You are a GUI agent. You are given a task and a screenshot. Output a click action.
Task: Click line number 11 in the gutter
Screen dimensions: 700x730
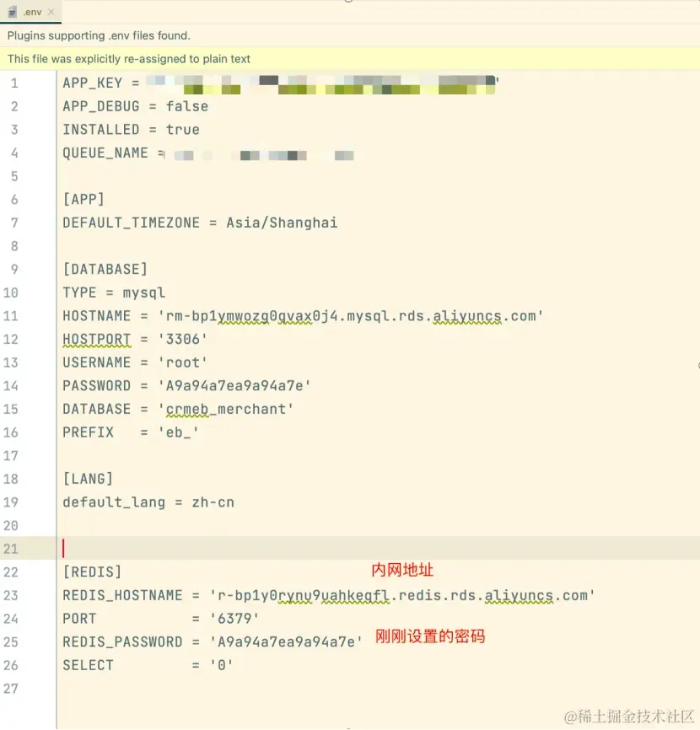tap(11, 316)
